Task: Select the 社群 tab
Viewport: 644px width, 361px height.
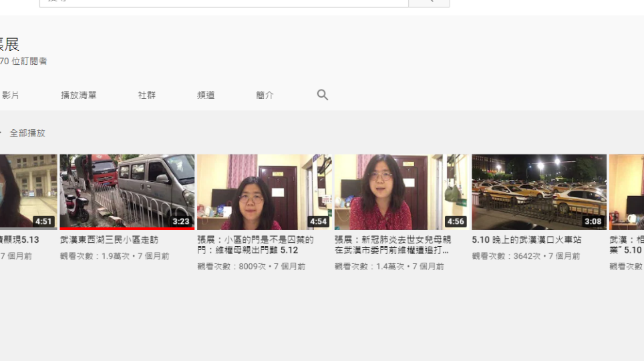Action: (x=147, y=96)
